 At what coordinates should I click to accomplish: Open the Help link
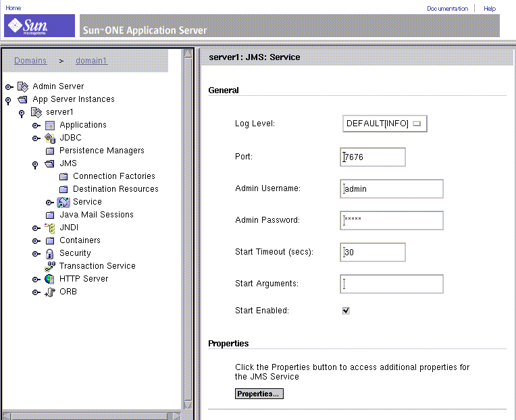coord(490,9)
